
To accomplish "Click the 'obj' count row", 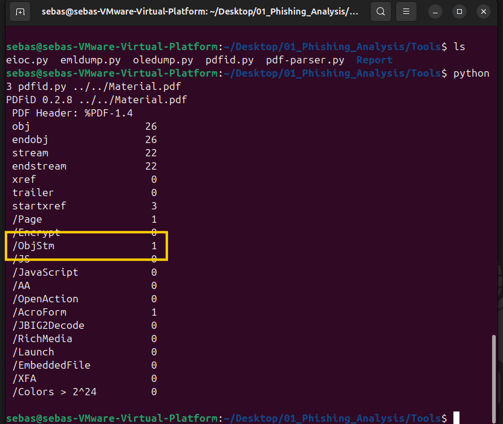I will (x=84, y=126).
